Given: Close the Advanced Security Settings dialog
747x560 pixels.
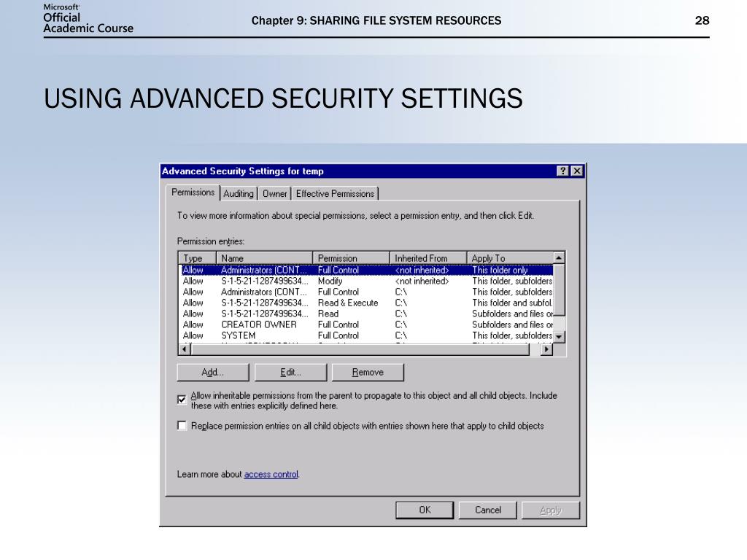Looking at the screenshot, I should pyautogui.click(x=577, y=171).
